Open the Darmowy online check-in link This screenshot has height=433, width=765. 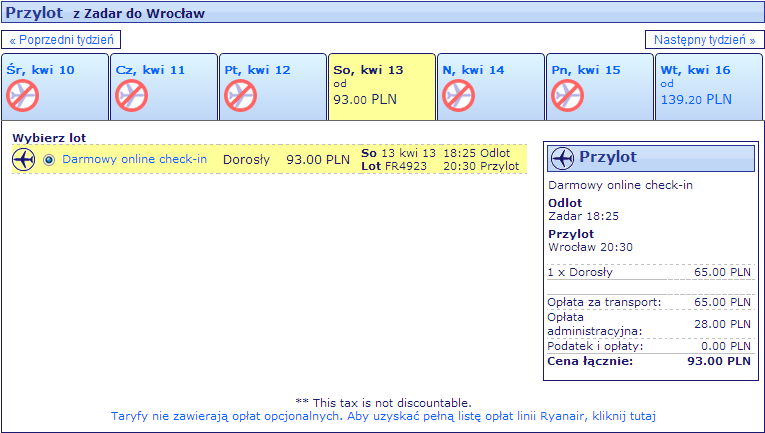tap(135, 159)
